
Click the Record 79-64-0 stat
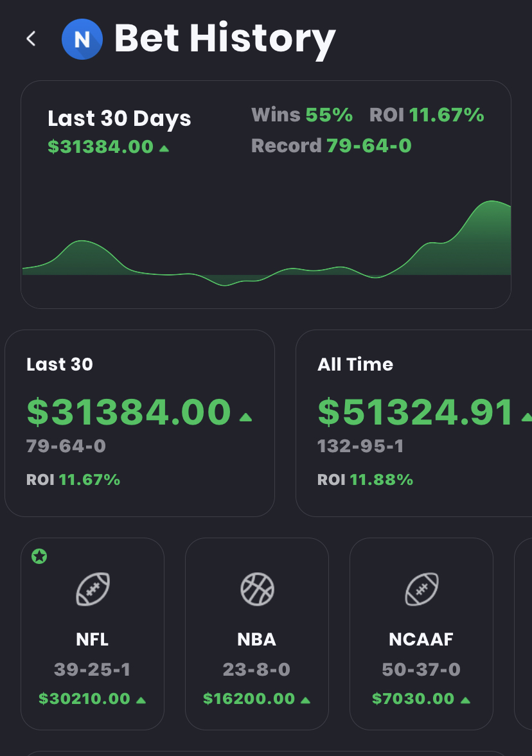[x=331, y=146]
